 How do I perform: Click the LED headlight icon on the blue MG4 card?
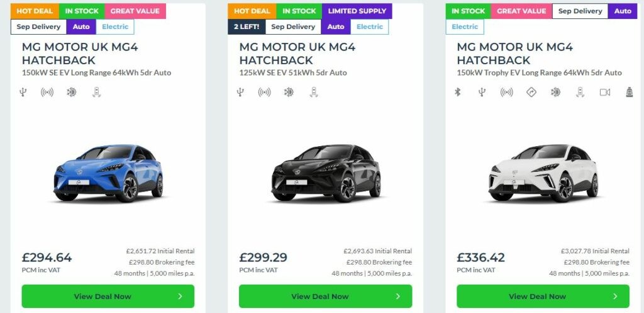pos(72,93)
